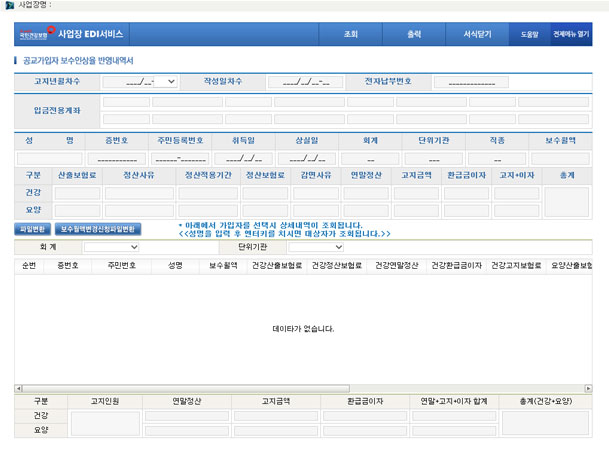Expand the 단위기관 filter dropdown
Image resolution: width=609 pixels, height=460 pixels.
315,246
